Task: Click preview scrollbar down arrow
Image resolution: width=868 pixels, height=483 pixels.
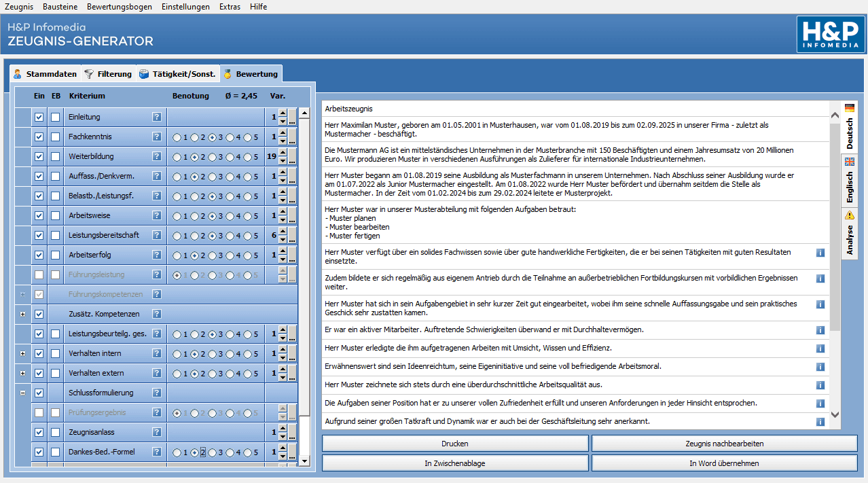Action: (x=835, y=414)
